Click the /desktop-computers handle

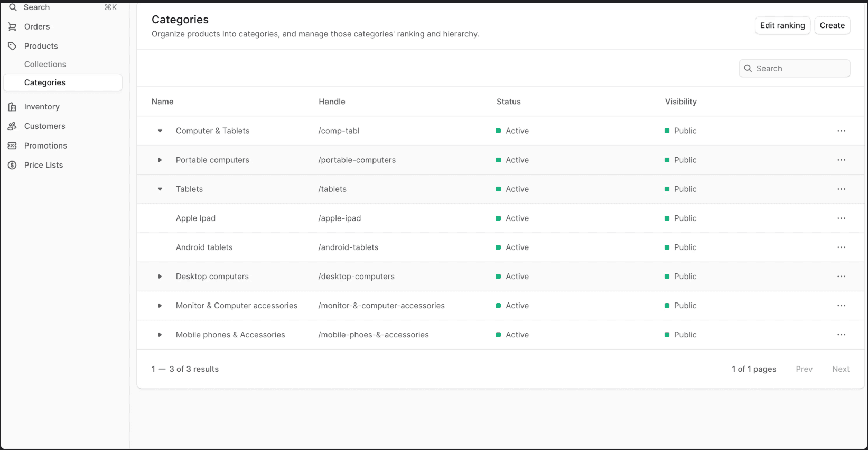[x=356, y=277]
